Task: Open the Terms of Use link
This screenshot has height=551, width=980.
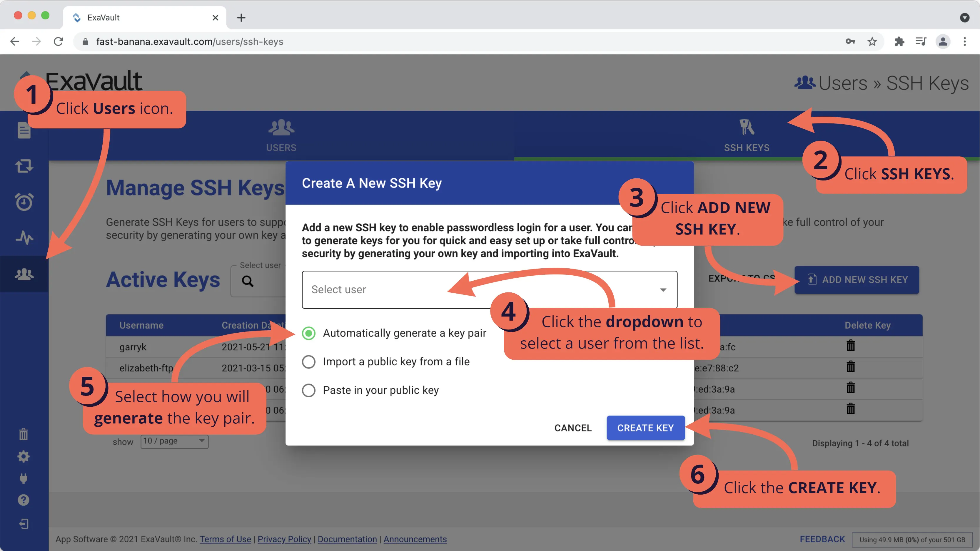Action: [225, 539]
